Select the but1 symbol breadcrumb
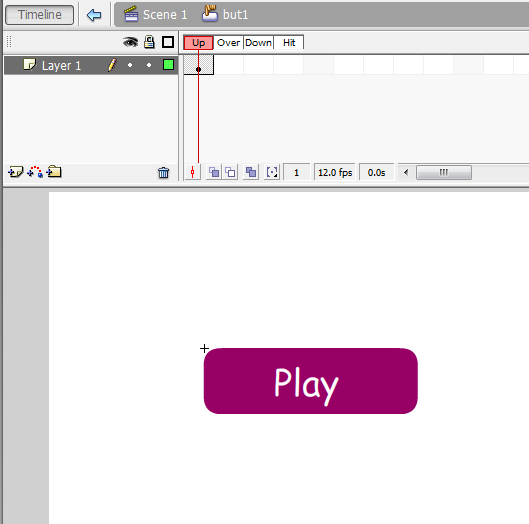Image resolution: width=529 pixels, height=524 pixels. 235,15
